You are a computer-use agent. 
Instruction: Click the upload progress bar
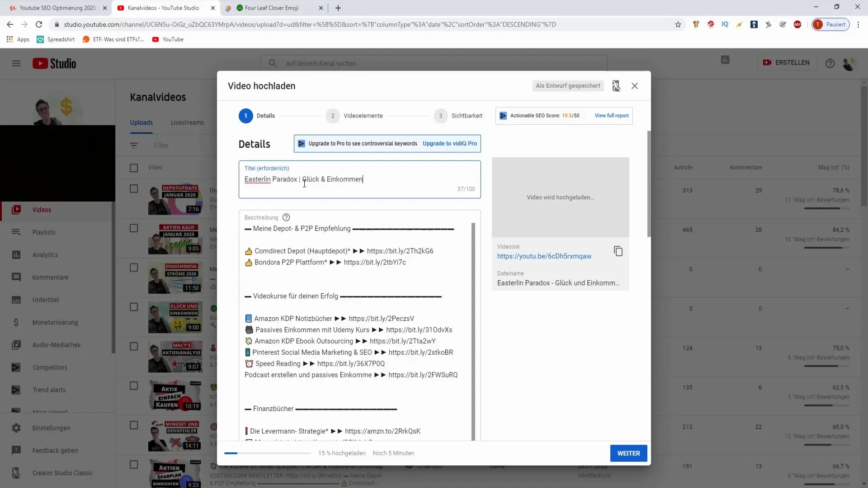coord(268,453)
